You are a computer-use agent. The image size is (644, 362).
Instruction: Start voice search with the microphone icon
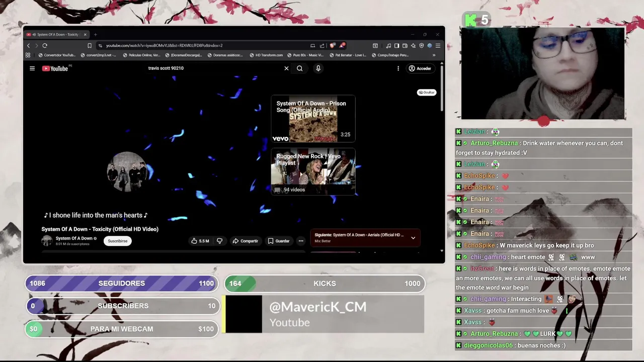click(x=318, y=68)
